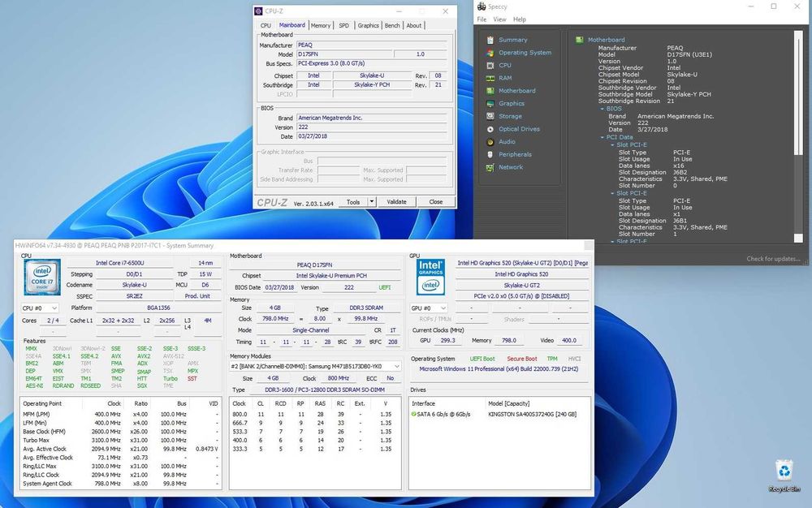Collapse the PCI Data tree node
The width and height of the screenshot is (812, 508).
pos(603,137)
